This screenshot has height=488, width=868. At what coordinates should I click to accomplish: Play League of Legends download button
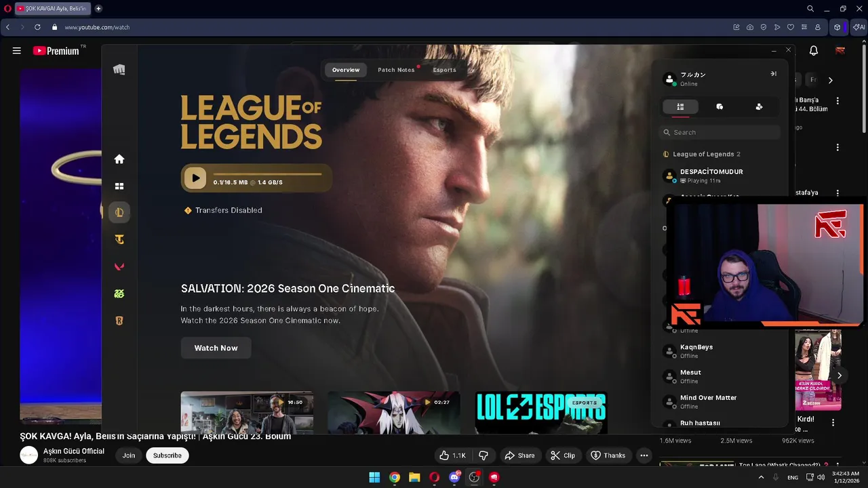pos(195,178)
